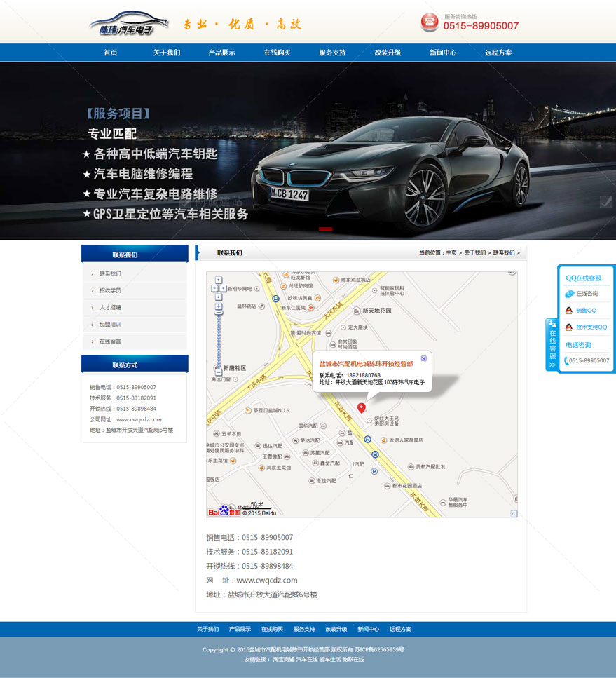
Task: Open the 改装升级 navigation menu item
Action: (x=388, y=53)
